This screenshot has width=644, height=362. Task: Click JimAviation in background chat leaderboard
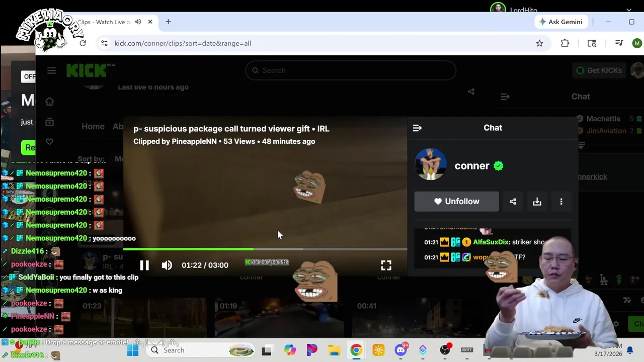point(606,131)
